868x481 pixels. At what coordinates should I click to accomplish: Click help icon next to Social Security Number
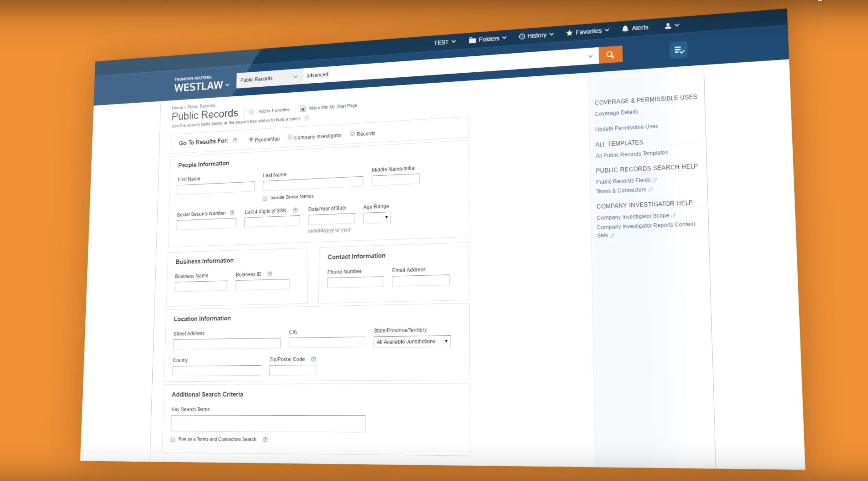(x=232, y=213)
